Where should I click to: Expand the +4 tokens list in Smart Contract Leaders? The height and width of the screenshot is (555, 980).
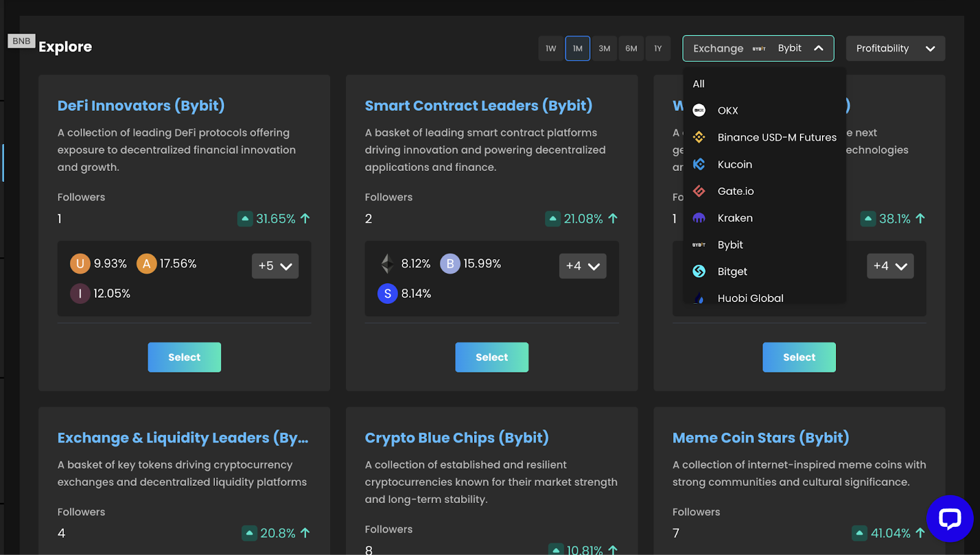coord(582,266)
